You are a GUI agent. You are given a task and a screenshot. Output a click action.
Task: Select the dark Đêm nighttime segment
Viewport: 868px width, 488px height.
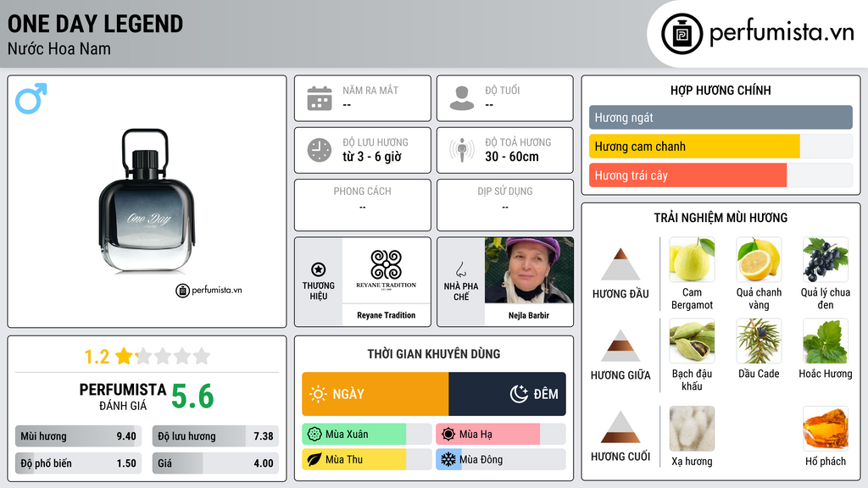click(507, 394)
